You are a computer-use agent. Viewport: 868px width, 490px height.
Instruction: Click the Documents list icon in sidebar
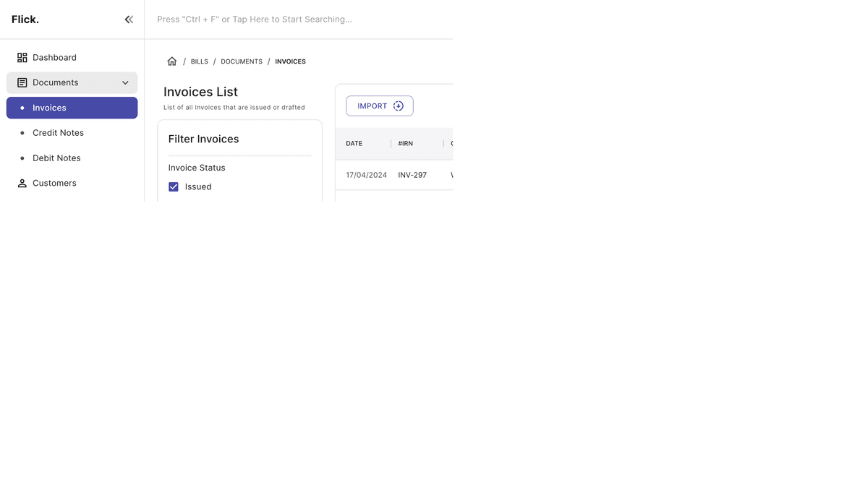click(x=22, y=83)
